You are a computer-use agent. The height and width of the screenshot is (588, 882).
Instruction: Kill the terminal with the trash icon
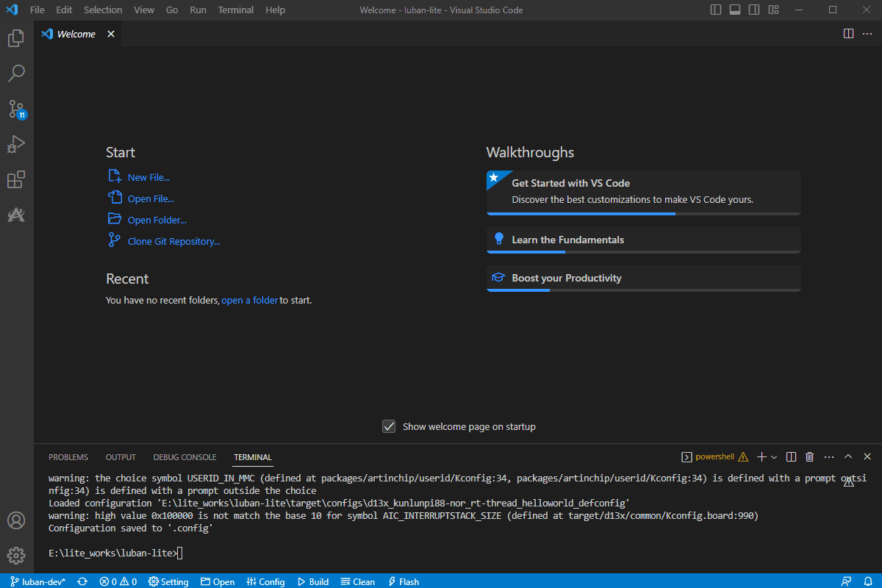[x=810, y=456]
